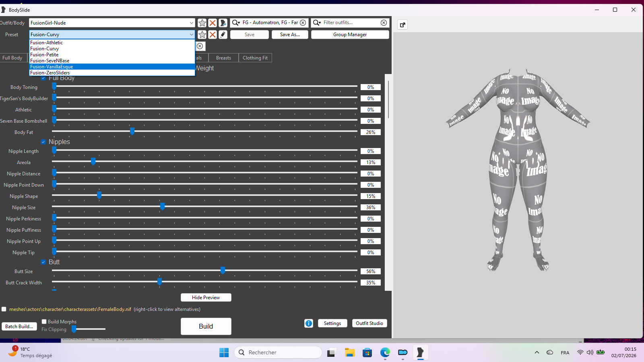Open File Explorer from taskbar
644x362 pixels.
tap(349, 353)
